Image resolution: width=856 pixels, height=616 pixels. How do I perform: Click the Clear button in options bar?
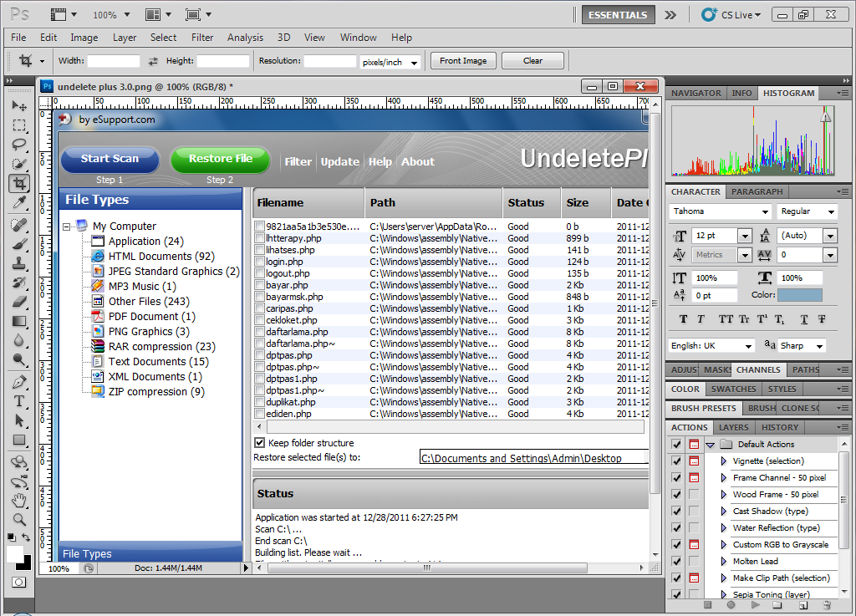[532, 60]
